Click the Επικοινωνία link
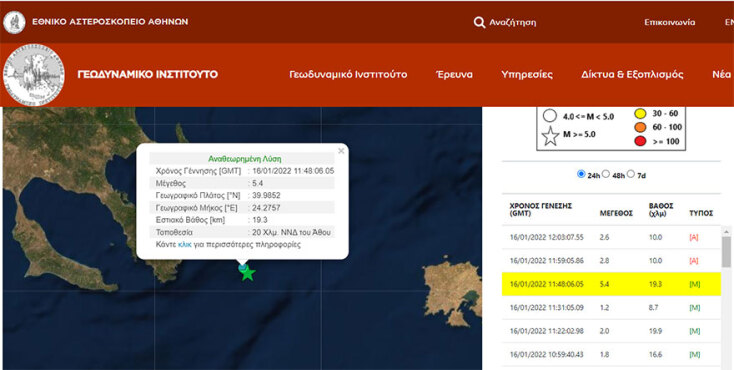Screen dimensions: 734x370 click(x=669, y=22)
